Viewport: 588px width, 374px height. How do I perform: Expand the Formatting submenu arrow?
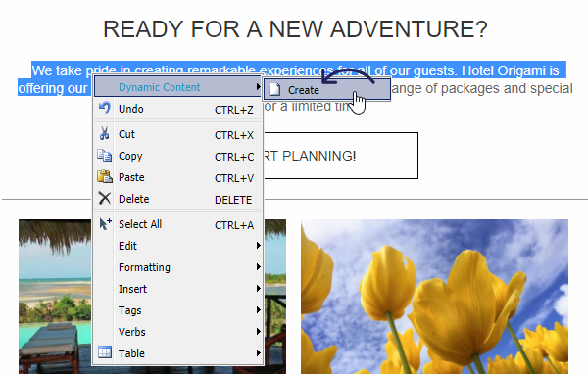[258, 267]
